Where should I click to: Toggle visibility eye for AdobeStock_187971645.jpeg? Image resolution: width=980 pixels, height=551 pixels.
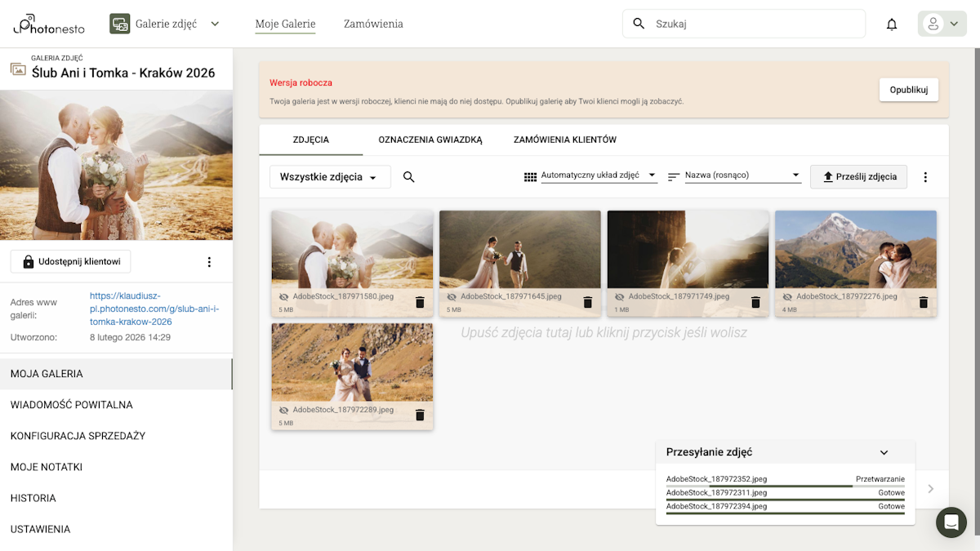(452, 297)
